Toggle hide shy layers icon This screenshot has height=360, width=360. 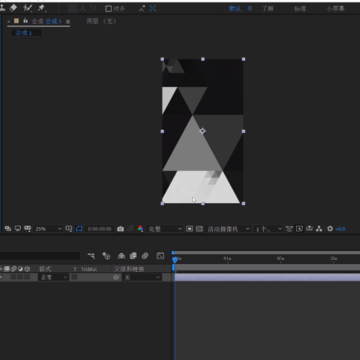[x=122, y=256]
